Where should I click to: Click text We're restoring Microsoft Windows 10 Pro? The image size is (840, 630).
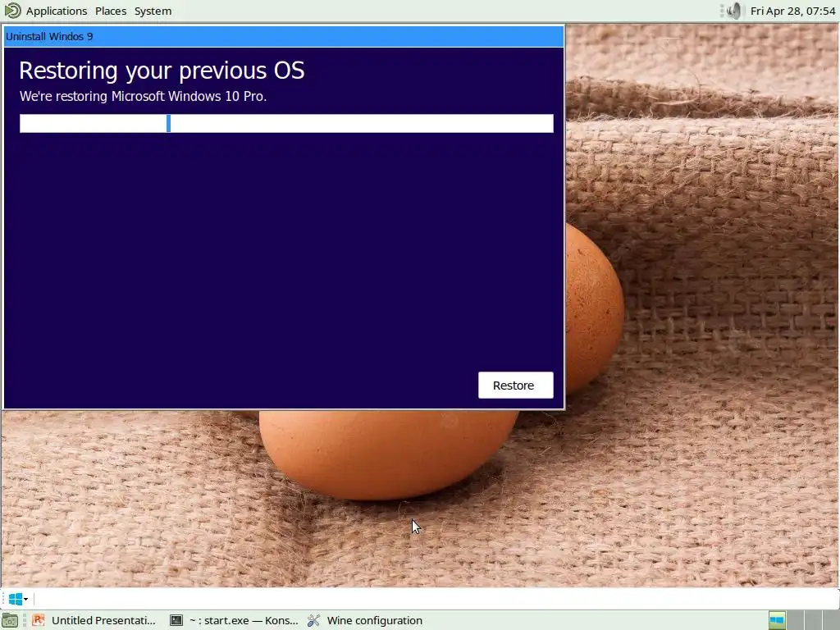tap(143, 97)
